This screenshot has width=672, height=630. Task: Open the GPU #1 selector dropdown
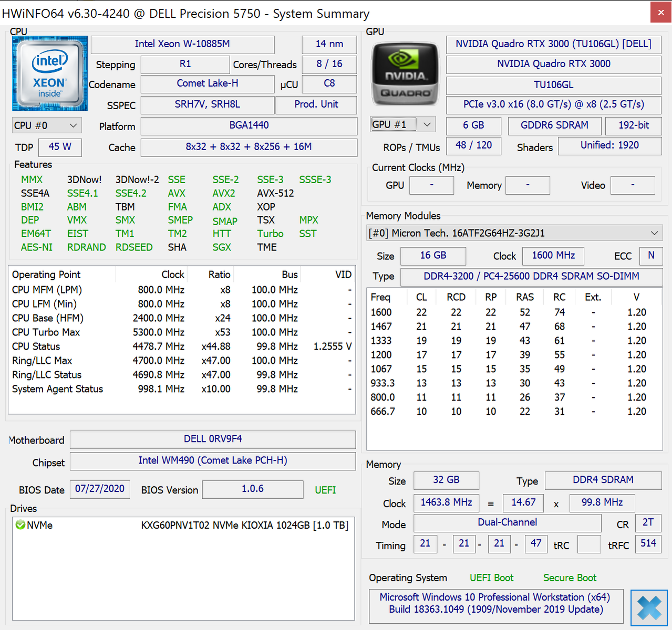pyautogui.click(x=403, y=124)
